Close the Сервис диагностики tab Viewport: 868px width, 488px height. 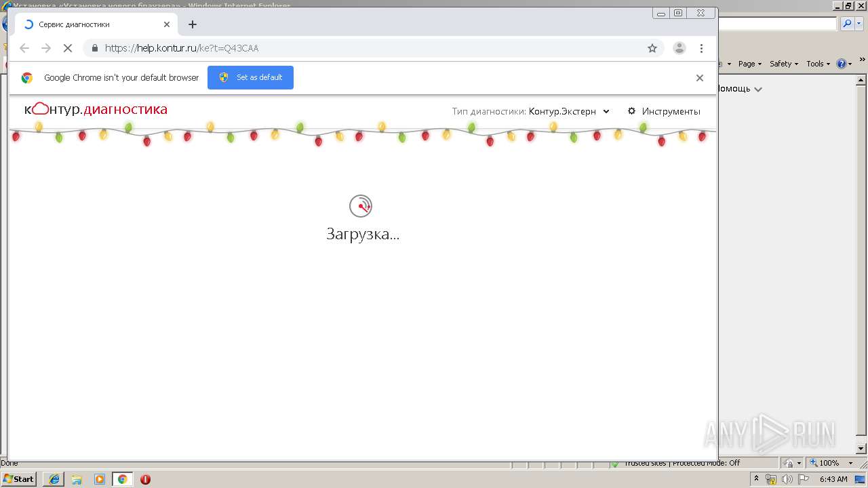pyautogui.click(x=167, y=24)
